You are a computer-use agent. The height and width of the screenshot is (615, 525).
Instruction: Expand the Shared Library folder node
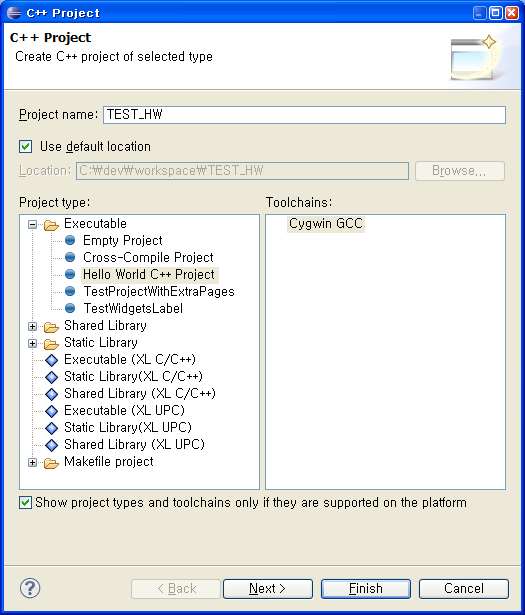coord(33,326)
